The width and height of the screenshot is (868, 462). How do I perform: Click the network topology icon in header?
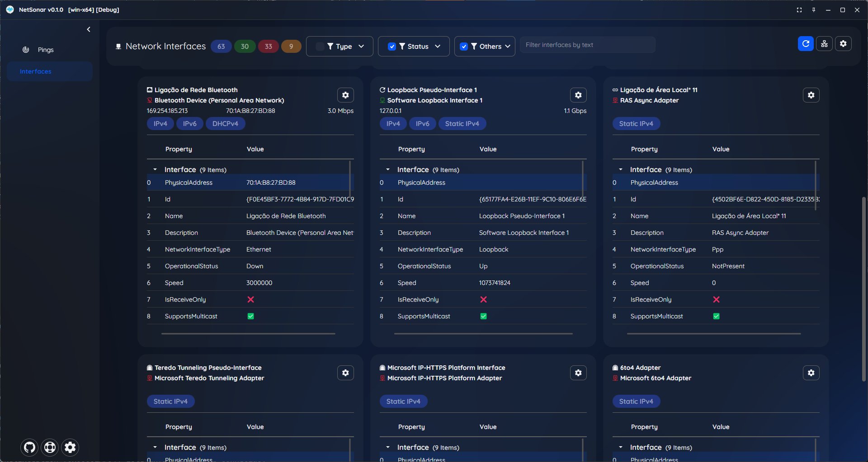click(824, 44)
